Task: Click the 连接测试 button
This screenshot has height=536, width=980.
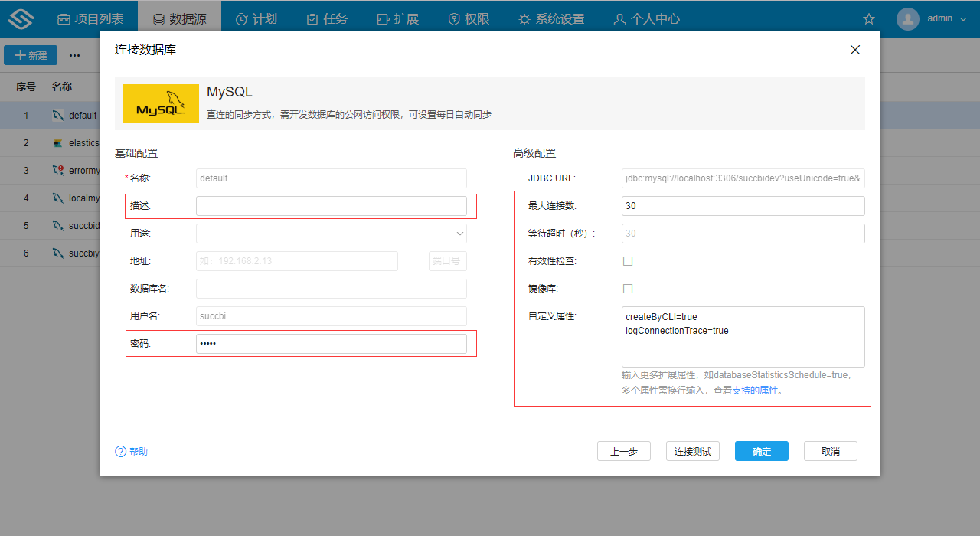Action: [x=692, y=451]
